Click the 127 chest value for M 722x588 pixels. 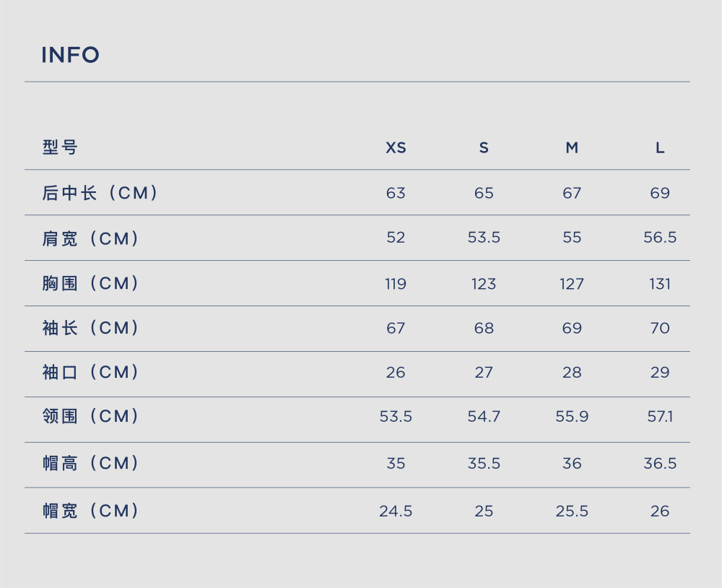572,284
